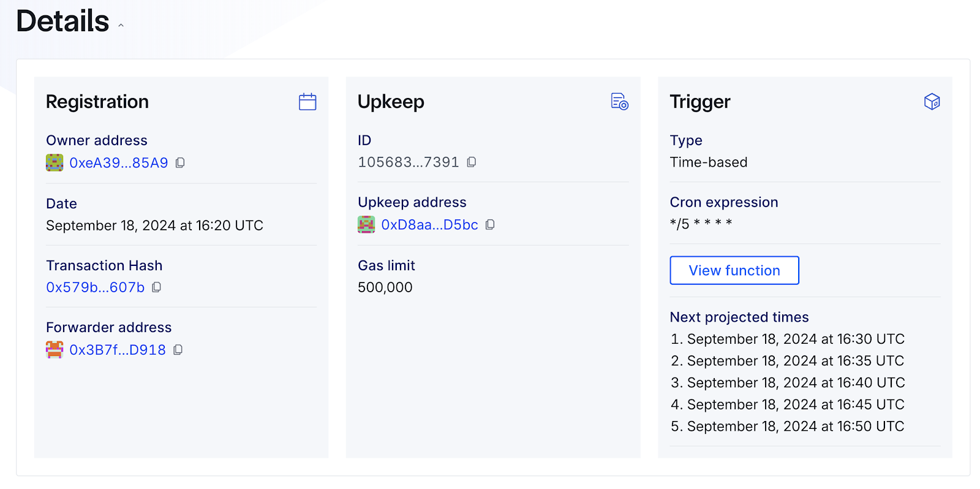
Task: Open forwarder address link 0x3B7f...D918
Action: (x=118, y=350)
